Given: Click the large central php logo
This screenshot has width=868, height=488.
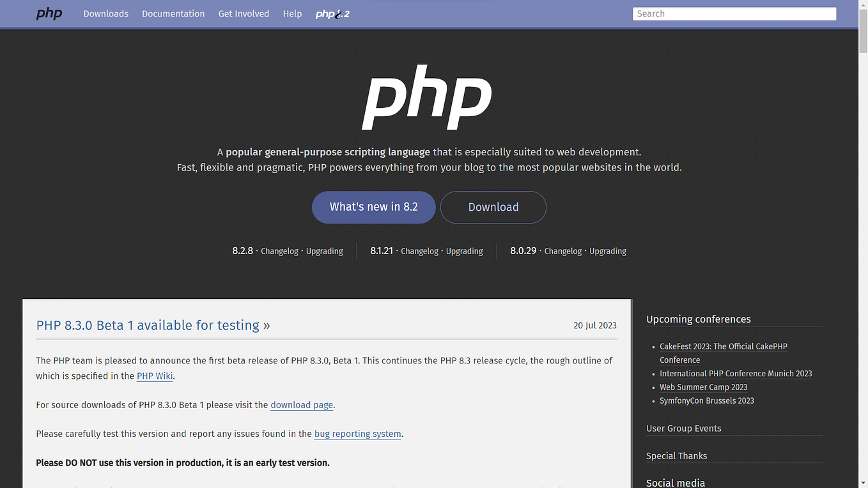Looking at the screenshot, I should pyautogui.click(x=426, y=97).
